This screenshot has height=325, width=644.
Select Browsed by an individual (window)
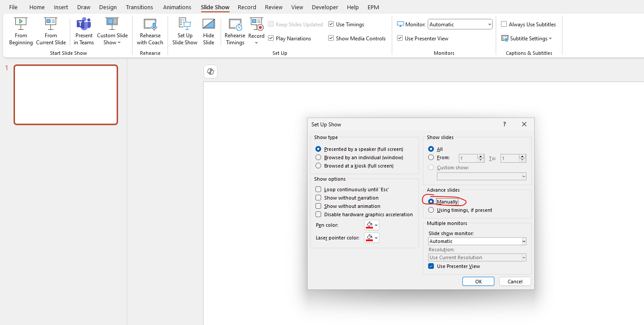(x=318, y=157)
